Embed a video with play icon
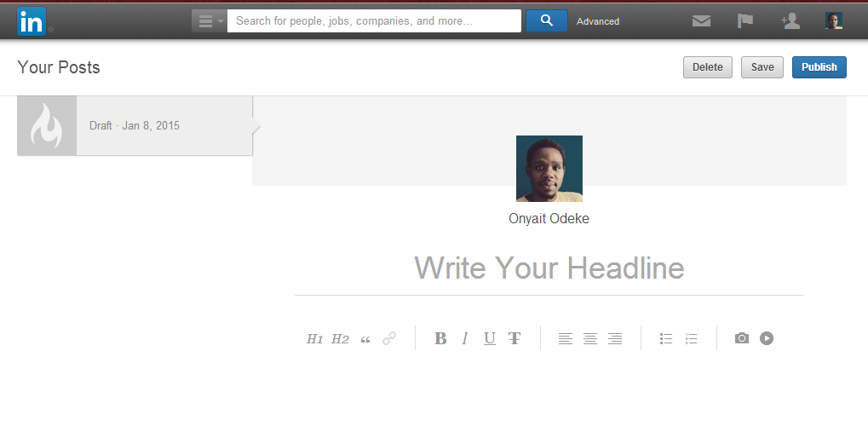This screenshot has width=868, height=432. click(x=766, y=337)
